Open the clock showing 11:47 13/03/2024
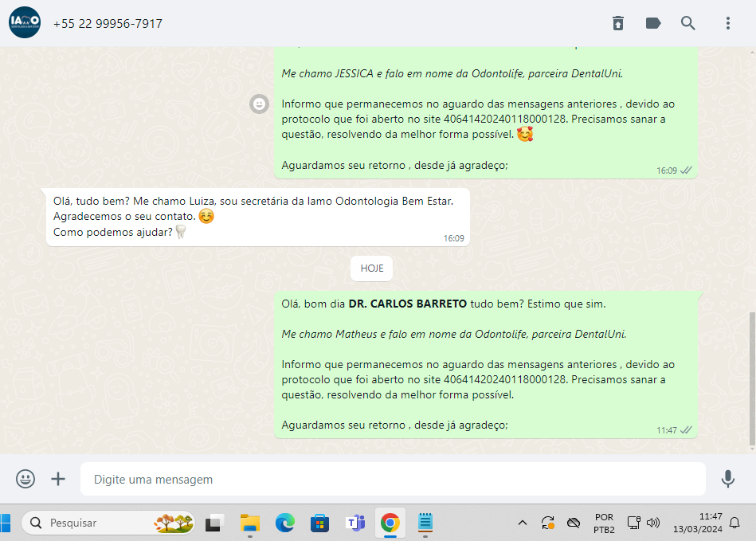Image resolution: width=756 pixels, height=541 pixels. (698, 523)
